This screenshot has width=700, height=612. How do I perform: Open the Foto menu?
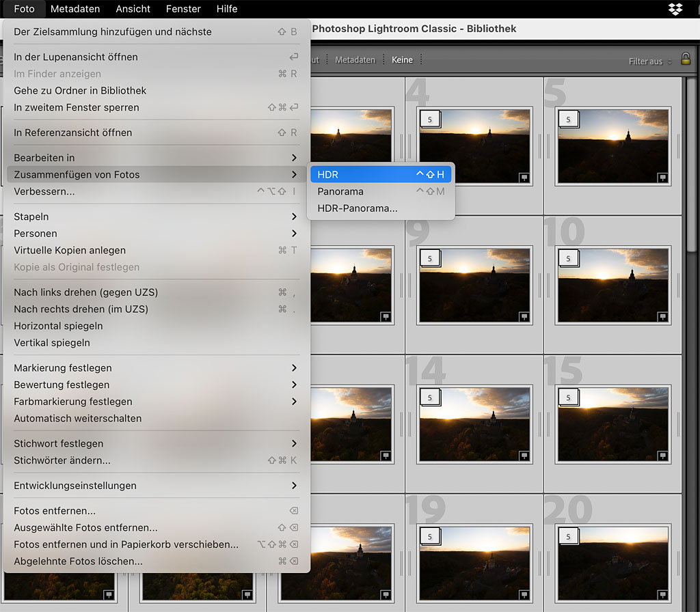pos(24,8)
